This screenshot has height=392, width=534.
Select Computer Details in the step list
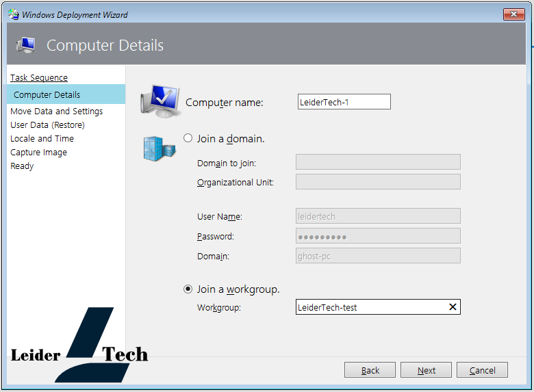[x=66, y=94]
